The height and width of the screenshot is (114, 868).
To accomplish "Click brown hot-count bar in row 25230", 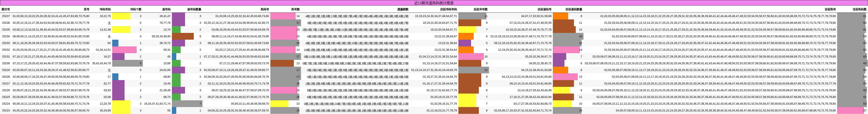I will 282,63.
